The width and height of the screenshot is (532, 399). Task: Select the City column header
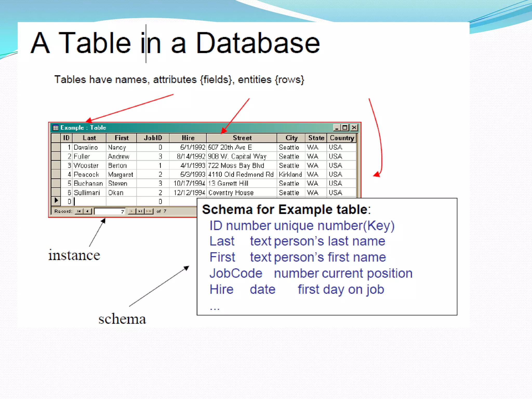[291, 138]
